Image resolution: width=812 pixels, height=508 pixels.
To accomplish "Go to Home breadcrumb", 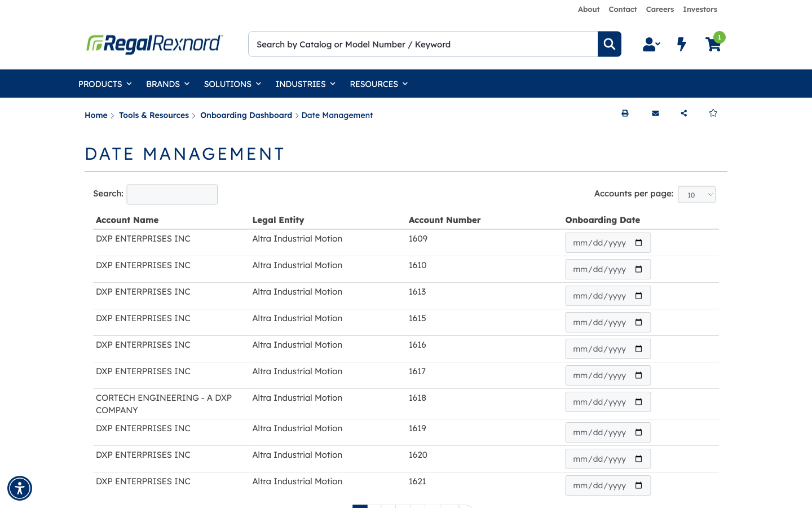I will 96,115.
